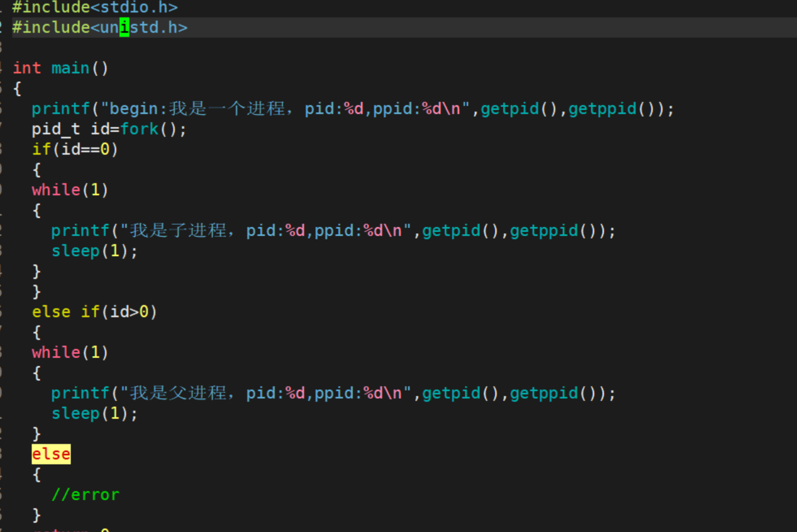Click the closing brace below '//error'

click(x=36, y=515)
